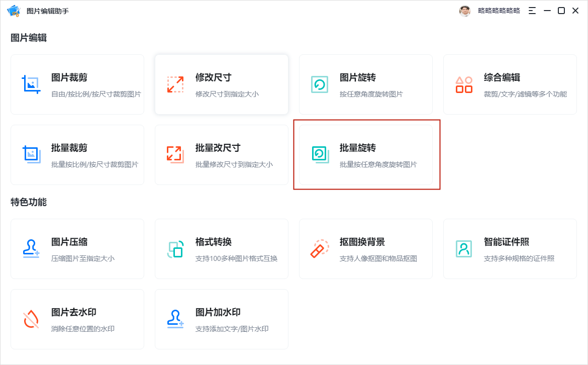
Task: Click the 批量改尺寸 batch resize icon
Action: click(175, 154)
